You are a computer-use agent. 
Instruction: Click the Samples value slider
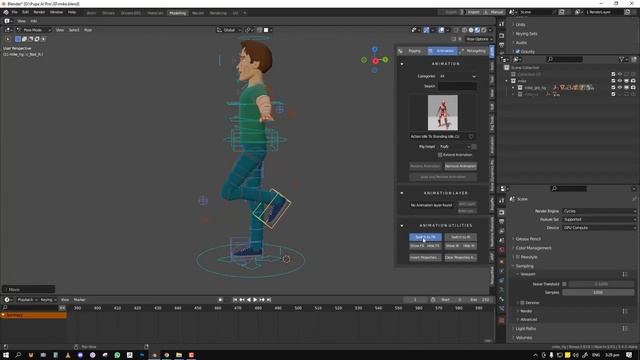[x=598, y=292]
